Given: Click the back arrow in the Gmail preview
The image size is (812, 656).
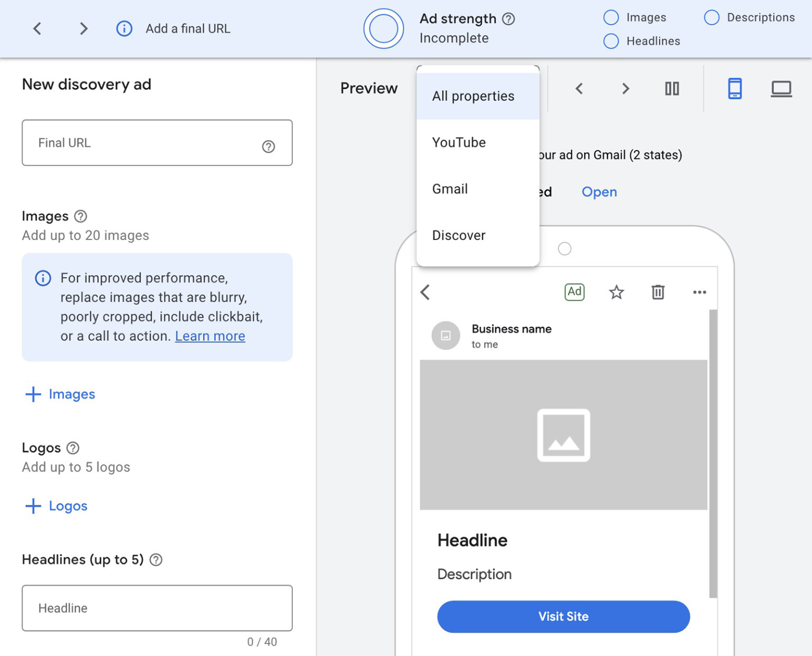Looking at the screenshot, I should click(426, 292).
